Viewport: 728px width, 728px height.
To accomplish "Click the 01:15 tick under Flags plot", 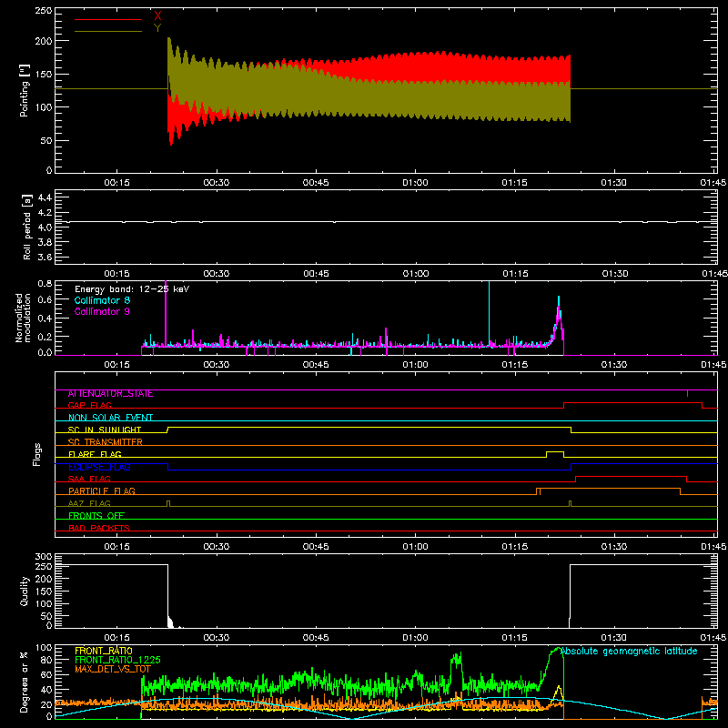I will point(514,547).
